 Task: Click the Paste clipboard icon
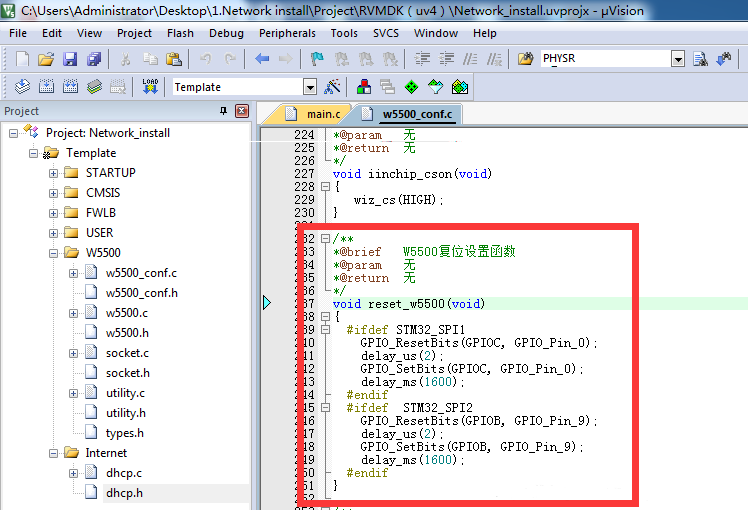point(174,59)
